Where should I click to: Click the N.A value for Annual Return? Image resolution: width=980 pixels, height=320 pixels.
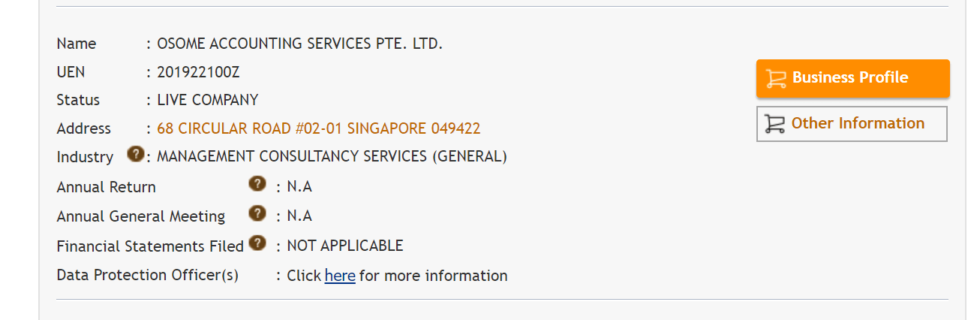(x=299, y=187)
